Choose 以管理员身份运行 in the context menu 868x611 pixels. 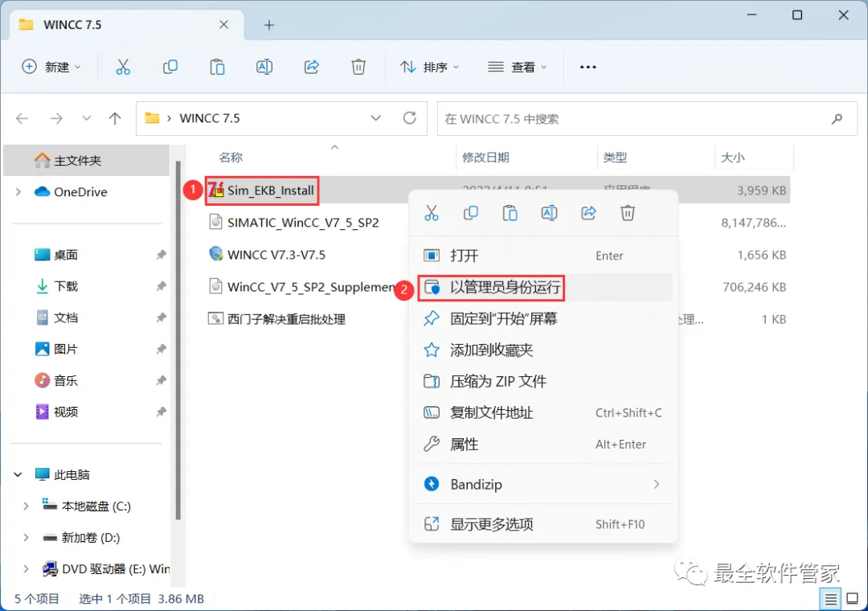point(543,287)
